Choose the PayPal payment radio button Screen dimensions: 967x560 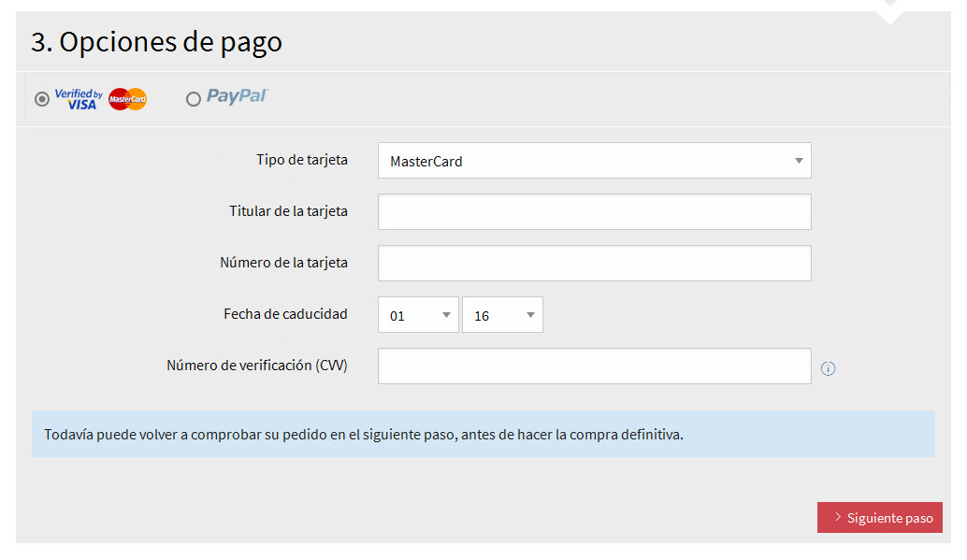[194, 99]
